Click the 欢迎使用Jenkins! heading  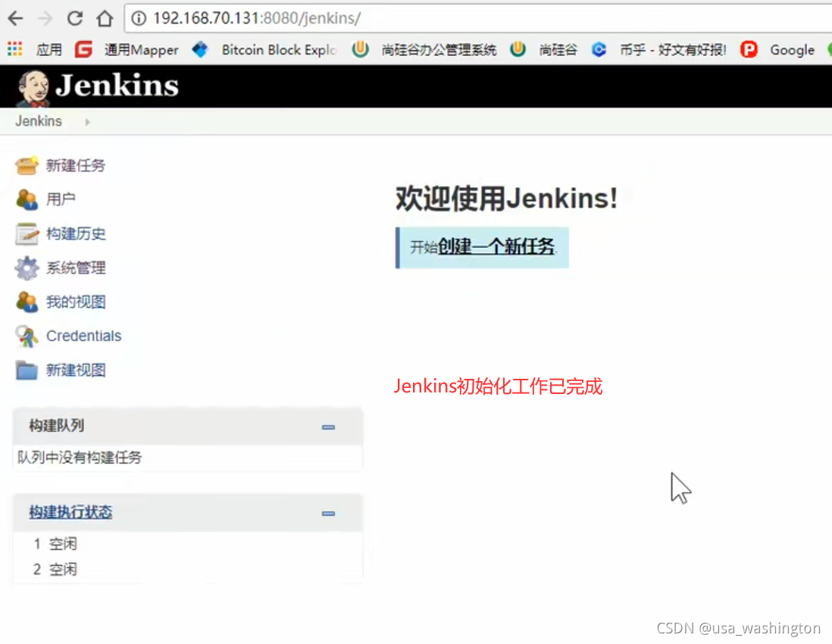(507, 199)
